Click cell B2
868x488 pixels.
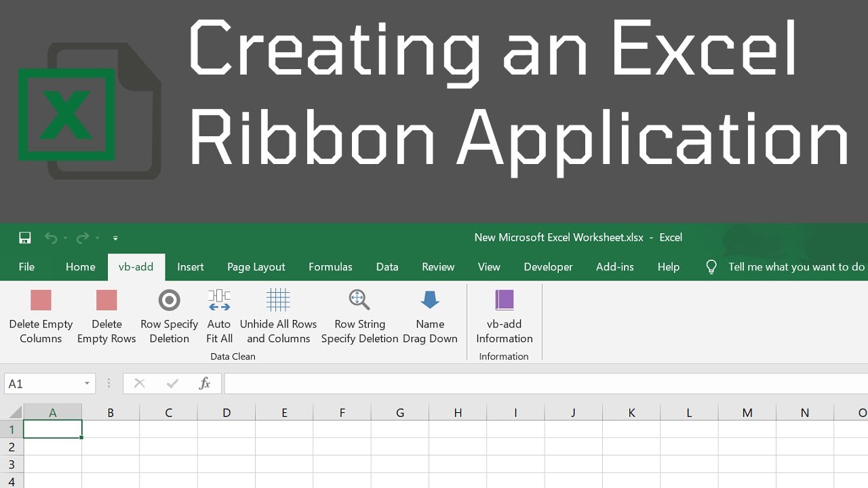click(111, 447)
